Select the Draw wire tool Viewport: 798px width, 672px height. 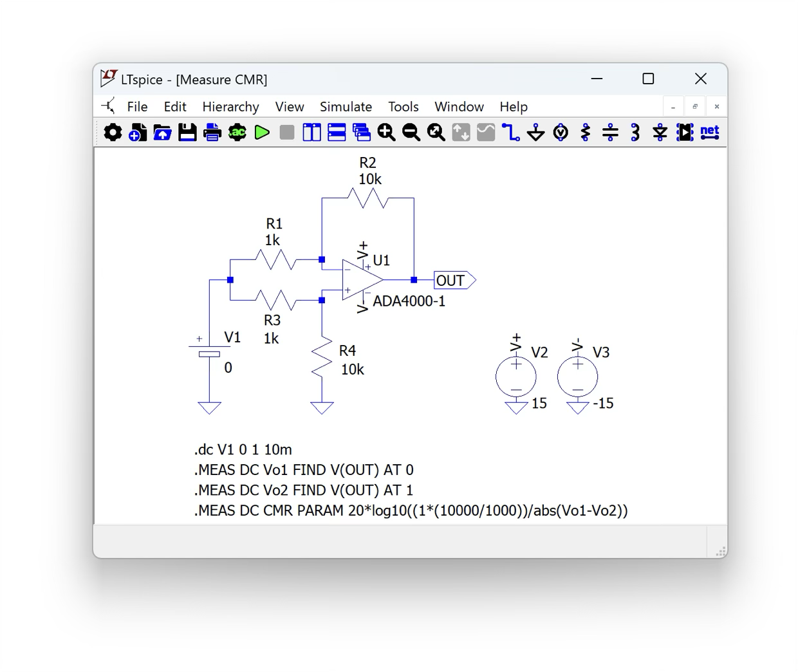pos(511,133)
